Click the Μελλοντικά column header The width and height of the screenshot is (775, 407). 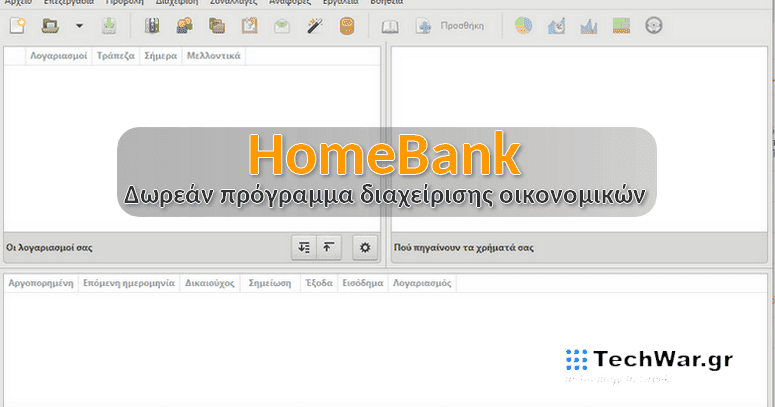(214, 56)
